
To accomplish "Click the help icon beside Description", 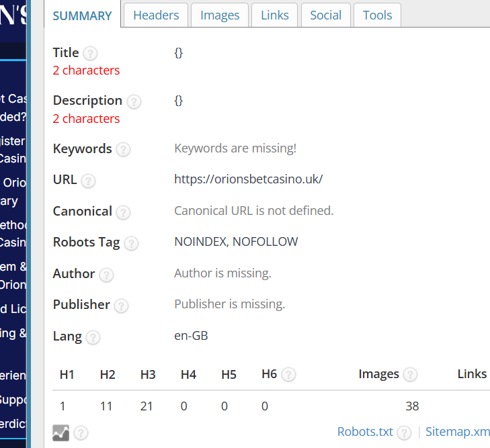I will click(134, 101).
